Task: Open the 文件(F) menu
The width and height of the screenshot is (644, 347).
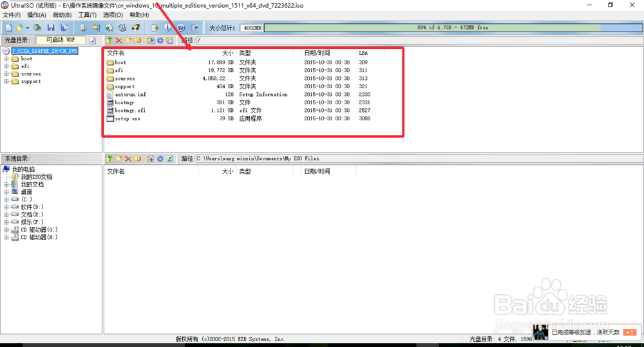Action: pyautogui.click(x=12, y=15)
